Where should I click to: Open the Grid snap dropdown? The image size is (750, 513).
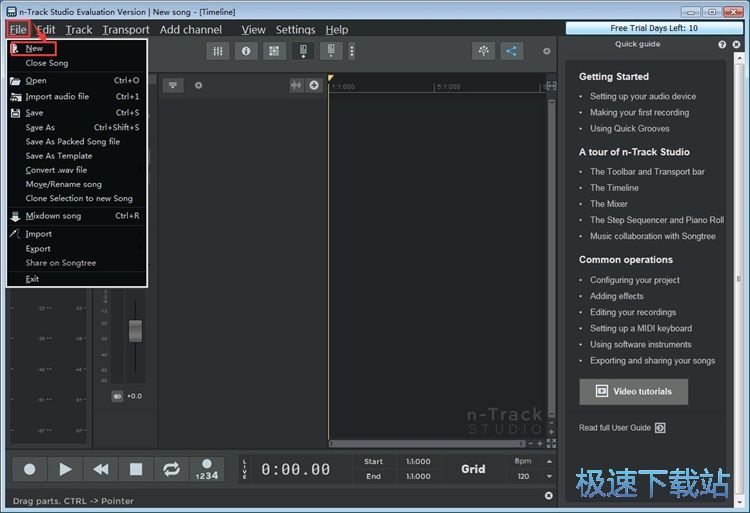pyautogui.click(x=473, y=468)
